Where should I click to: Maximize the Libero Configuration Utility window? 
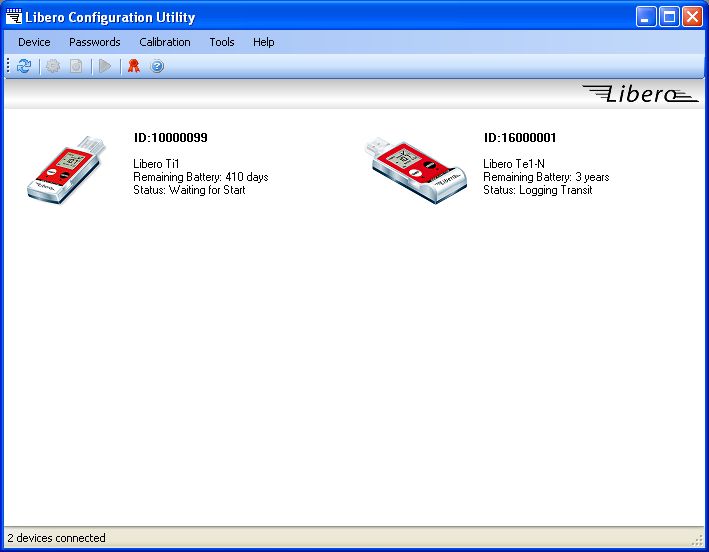[x=669, y=17]
